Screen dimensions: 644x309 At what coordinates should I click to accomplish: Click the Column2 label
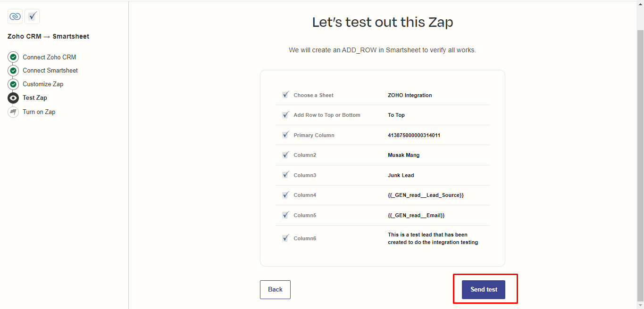(305, 155)
